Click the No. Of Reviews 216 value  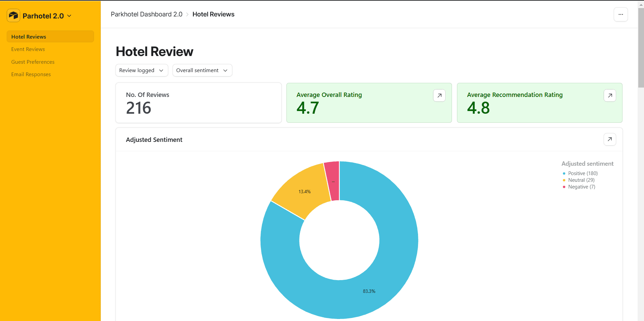[x=138, y=108]
